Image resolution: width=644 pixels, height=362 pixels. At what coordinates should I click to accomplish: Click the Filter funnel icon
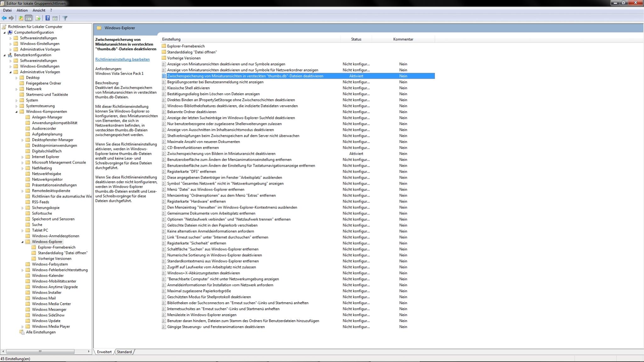click(x=65, y=18)
